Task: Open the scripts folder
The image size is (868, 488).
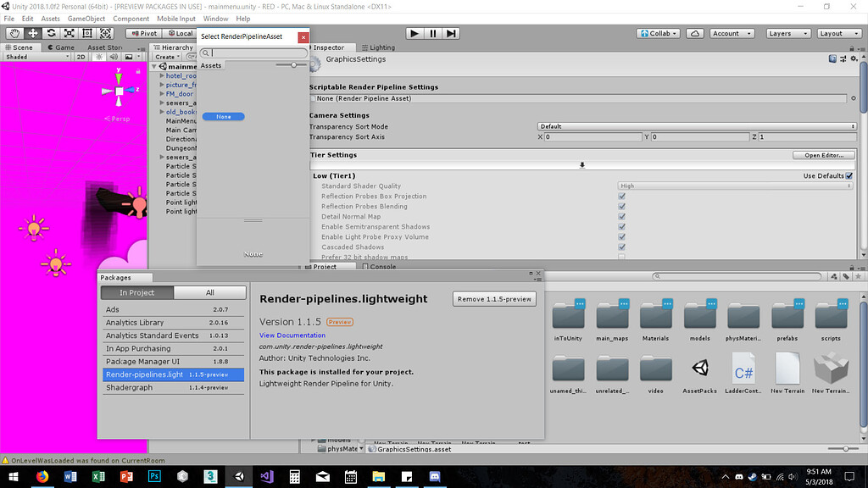Action: pos(831,321)
